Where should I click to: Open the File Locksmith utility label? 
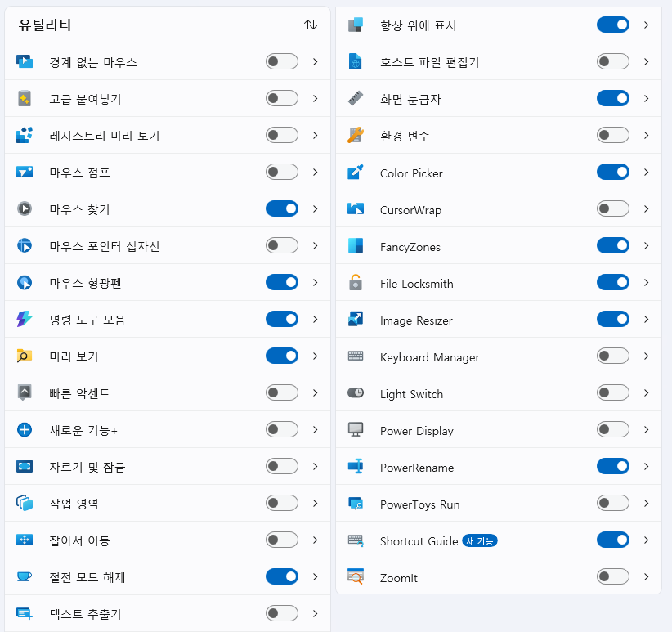[417, 284]
